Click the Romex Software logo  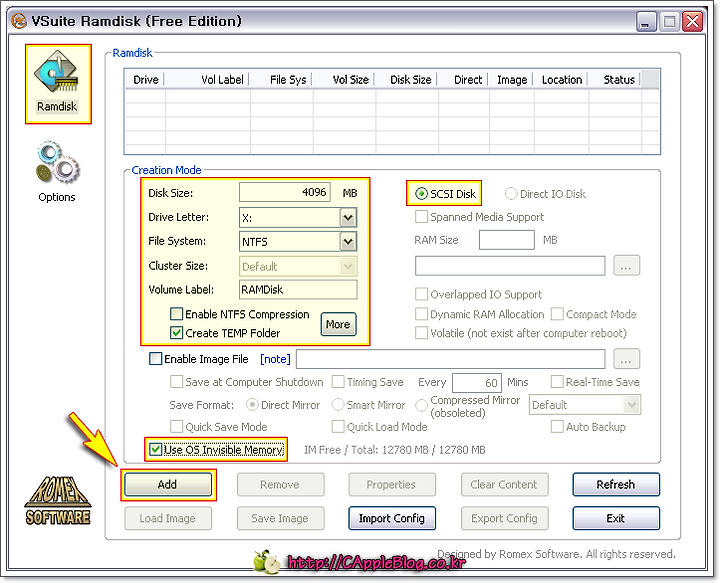point(58,500)
